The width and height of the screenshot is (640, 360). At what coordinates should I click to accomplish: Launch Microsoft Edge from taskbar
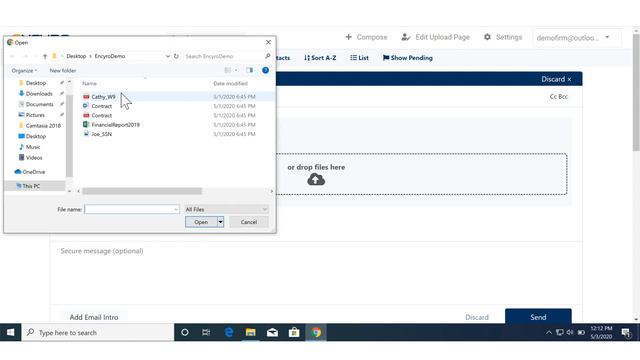pyautogui.click(x=229, y=333)
